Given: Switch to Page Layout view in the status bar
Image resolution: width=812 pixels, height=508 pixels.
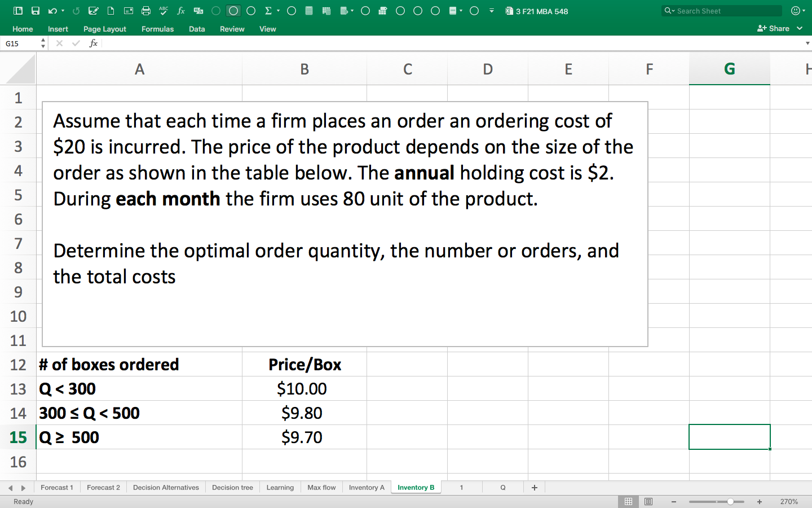Looking at the screenshot, I should (648, 501).
